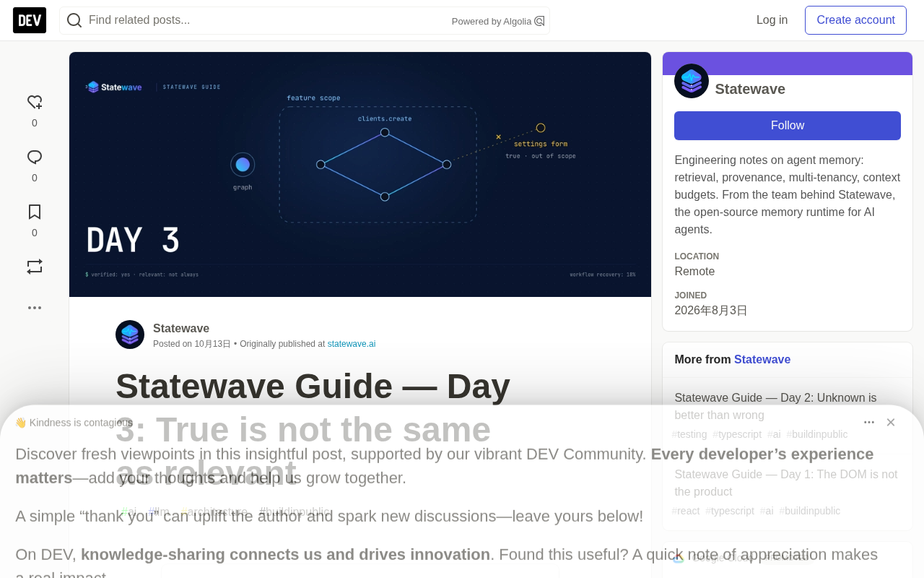924x578 pixels.
Task: Click the author avatar beside the post date
Action: click(130, 335)
